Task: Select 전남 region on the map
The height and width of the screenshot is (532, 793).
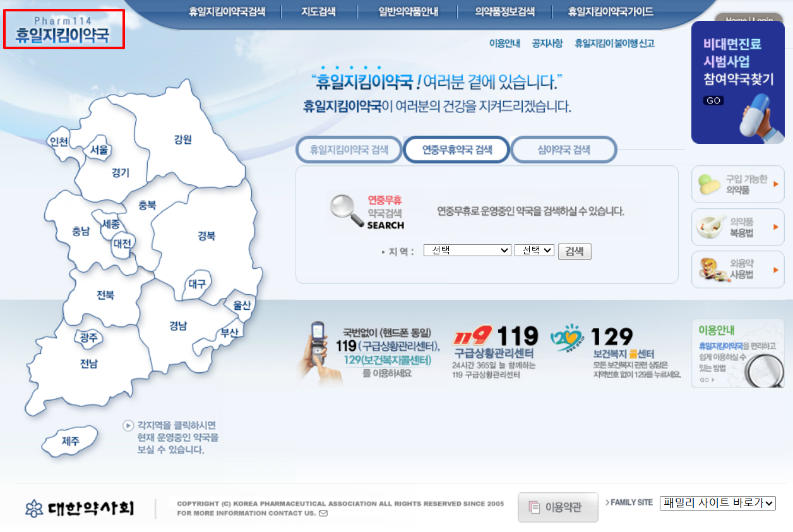Action: 89,364
